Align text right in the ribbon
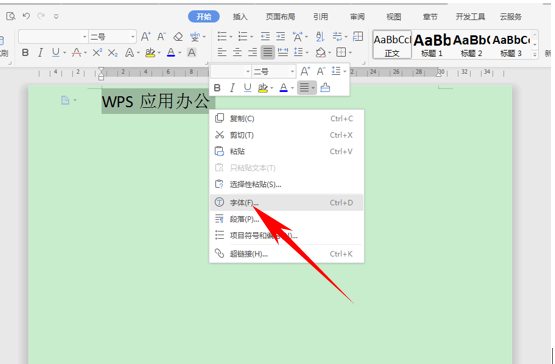 (x=252, y=53)
